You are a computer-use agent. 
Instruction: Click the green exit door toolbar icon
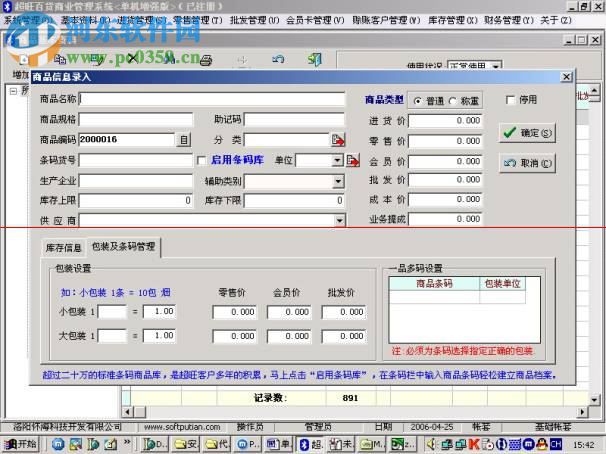tap(315, 59)
